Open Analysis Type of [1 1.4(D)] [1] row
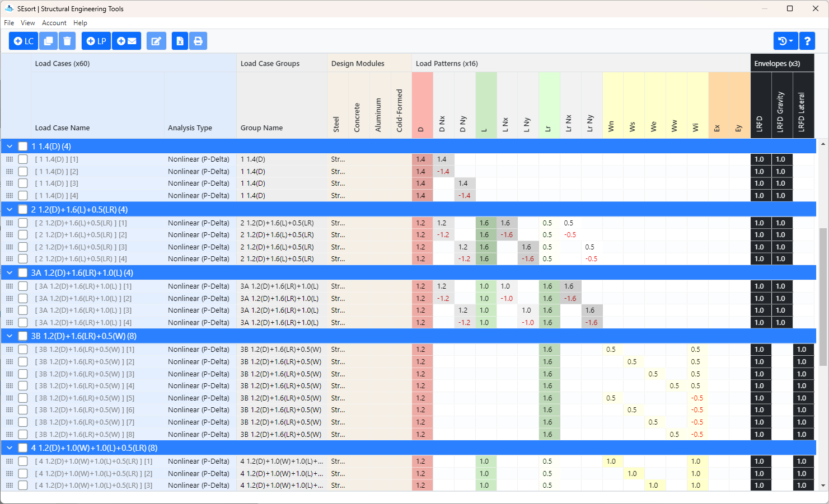The height and width of the screenshot is (504, 829). coord(200,159)
